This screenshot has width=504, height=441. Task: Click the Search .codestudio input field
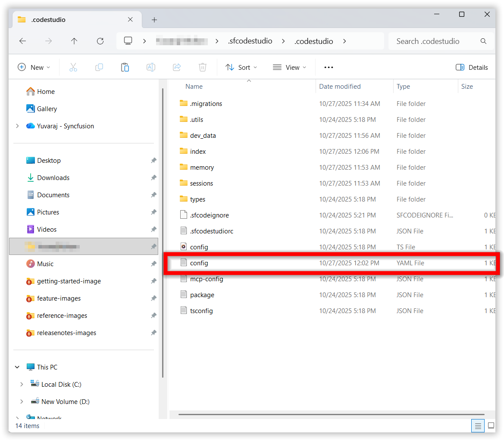435,41
